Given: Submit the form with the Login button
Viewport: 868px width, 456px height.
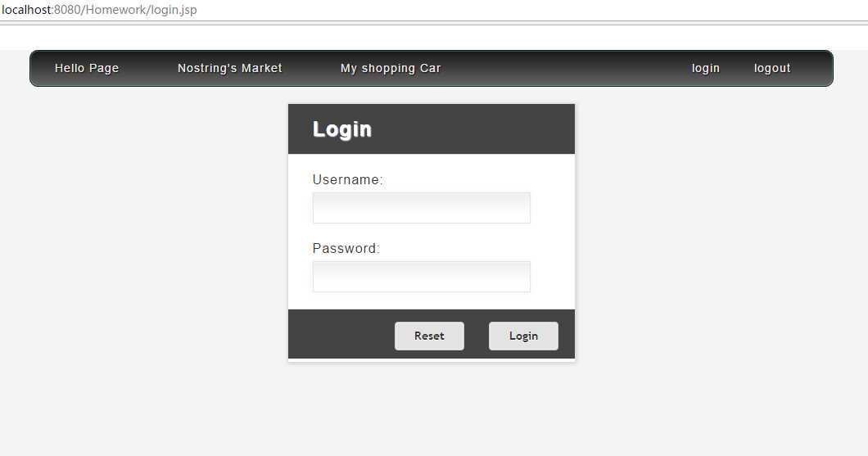Looking at the screenshot, I should click(524, 336).
